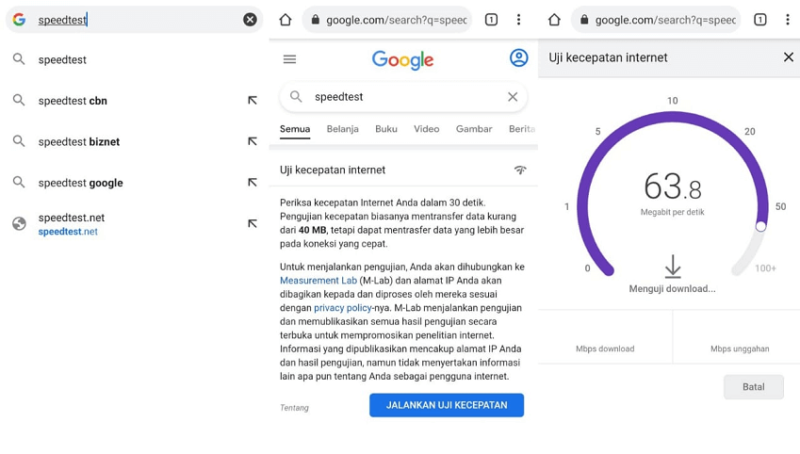Open the privacy policy link
Viewport: 800px width, 454px height.
click(x=342, y=308)
